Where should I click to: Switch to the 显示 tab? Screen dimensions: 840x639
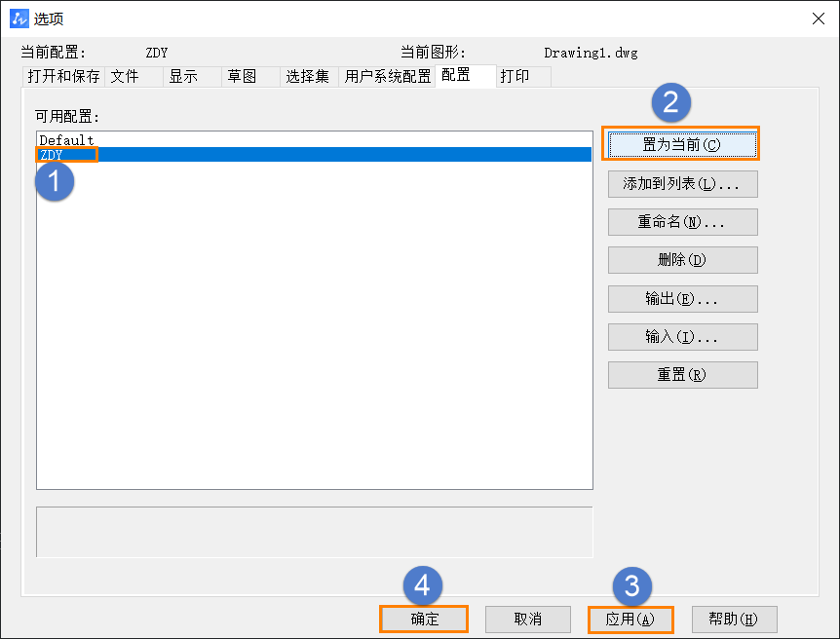(x=192, y=77)
